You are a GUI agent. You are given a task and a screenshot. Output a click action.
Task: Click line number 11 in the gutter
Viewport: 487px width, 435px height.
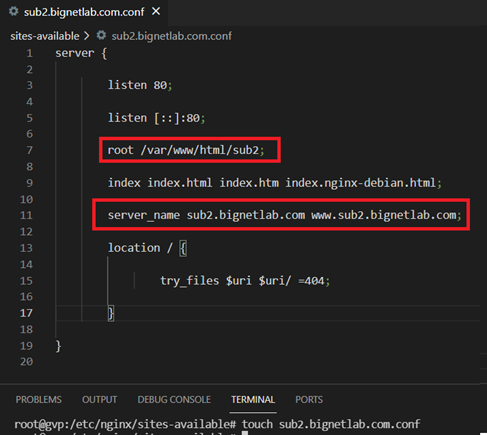(26, 215)
